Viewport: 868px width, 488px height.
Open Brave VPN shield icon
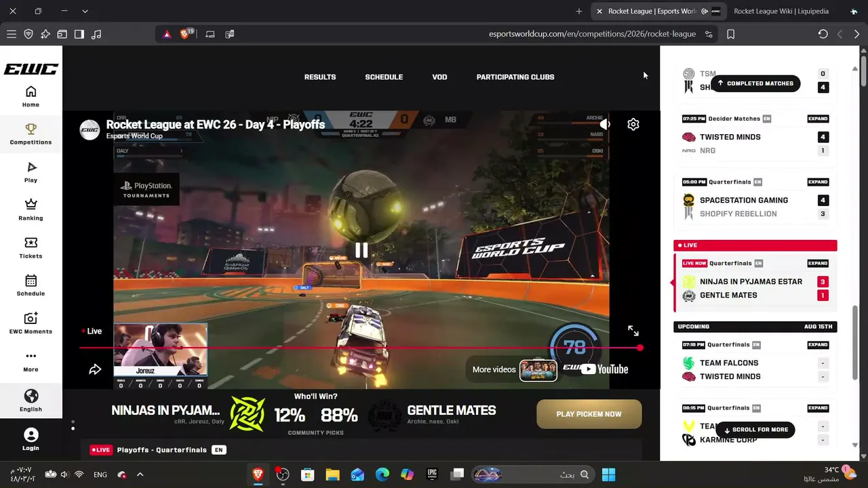click(28, 34)
